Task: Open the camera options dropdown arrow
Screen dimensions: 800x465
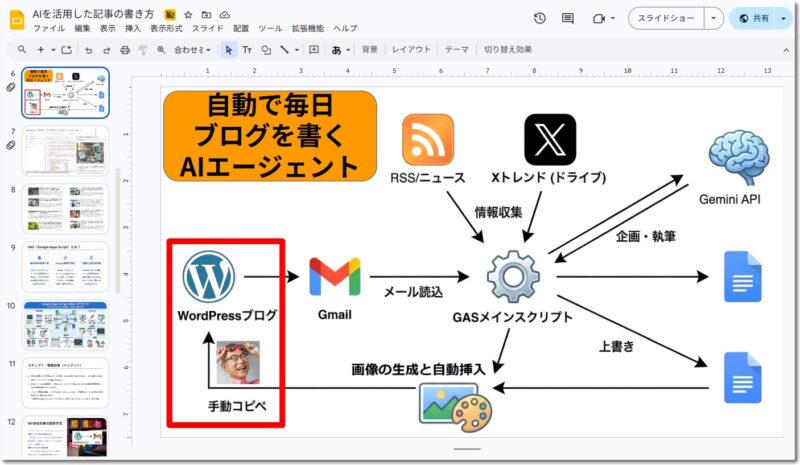Action: click(613, 18)
